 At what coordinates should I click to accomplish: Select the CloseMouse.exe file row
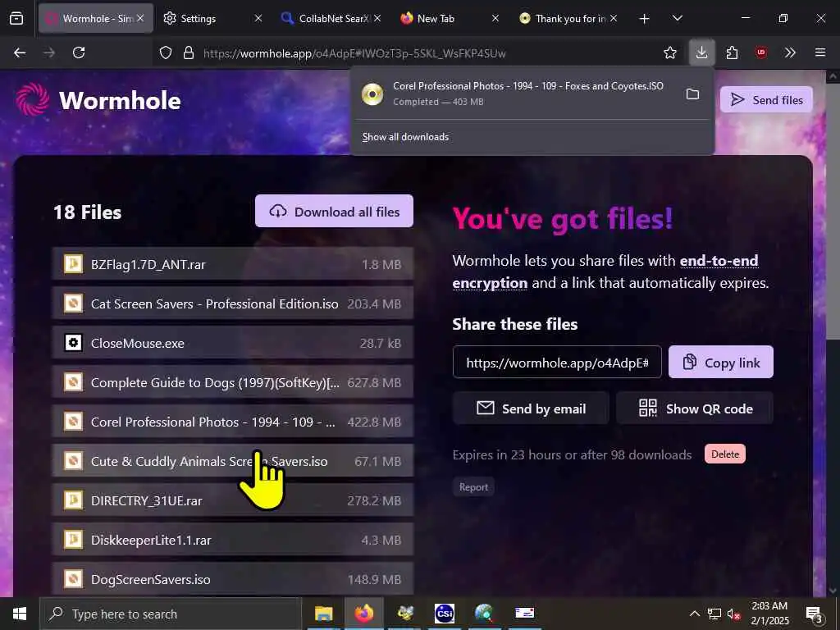click(232, 343)
